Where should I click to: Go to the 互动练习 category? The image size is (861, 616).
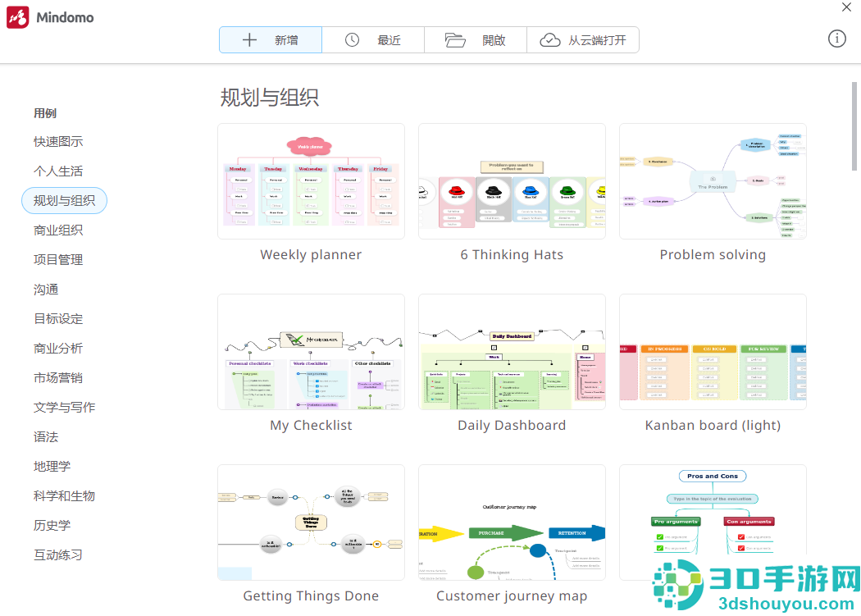58,555
